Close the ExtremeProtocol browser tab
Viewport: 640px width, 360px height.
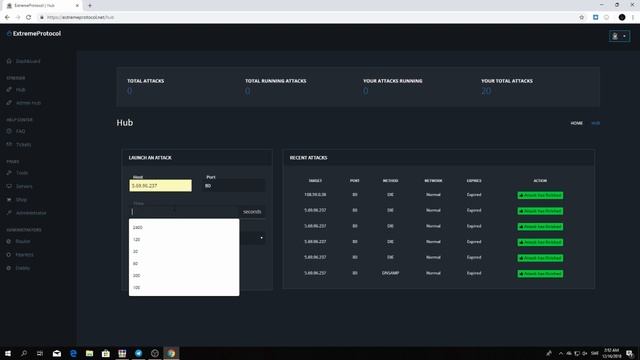pos(77,6)
